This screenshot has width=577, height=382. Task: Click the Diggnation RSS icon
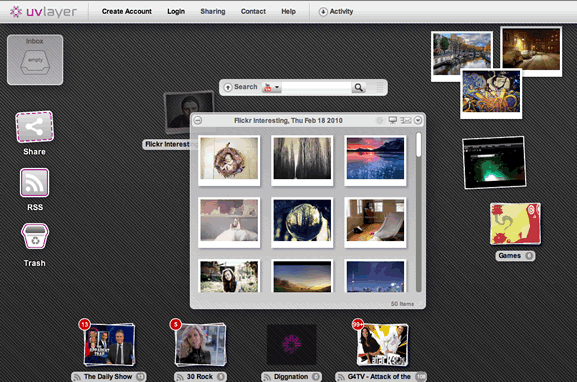(x=267, y=377)
